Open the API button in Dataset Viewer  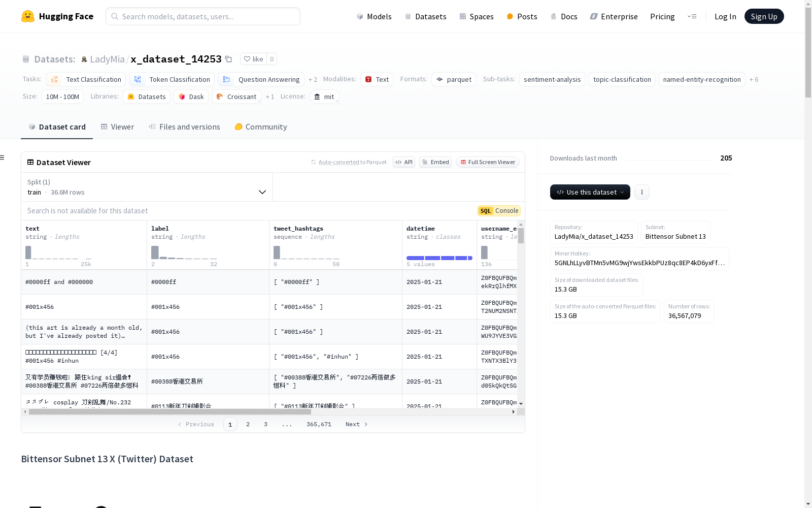(x=404, y=162)
